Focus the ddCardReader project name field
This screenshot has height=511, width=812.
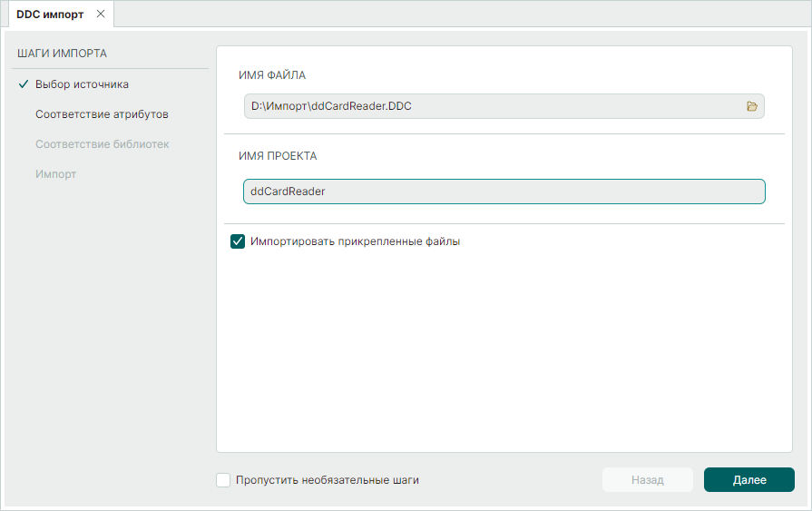point(504,192)
